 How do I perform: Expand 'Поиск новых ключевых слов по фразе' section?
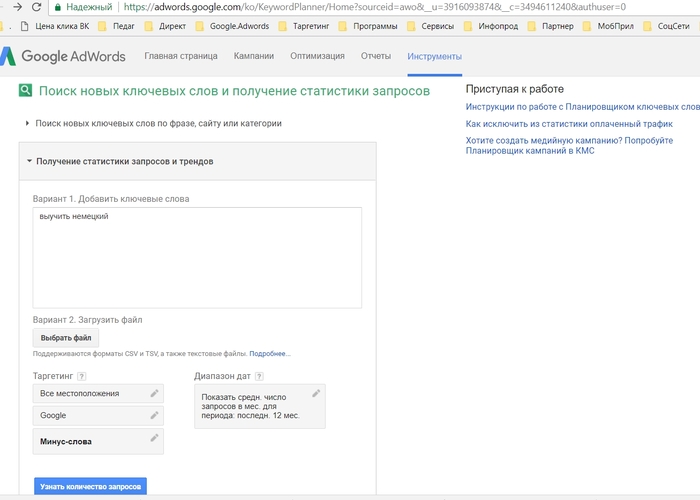[154, 123]
